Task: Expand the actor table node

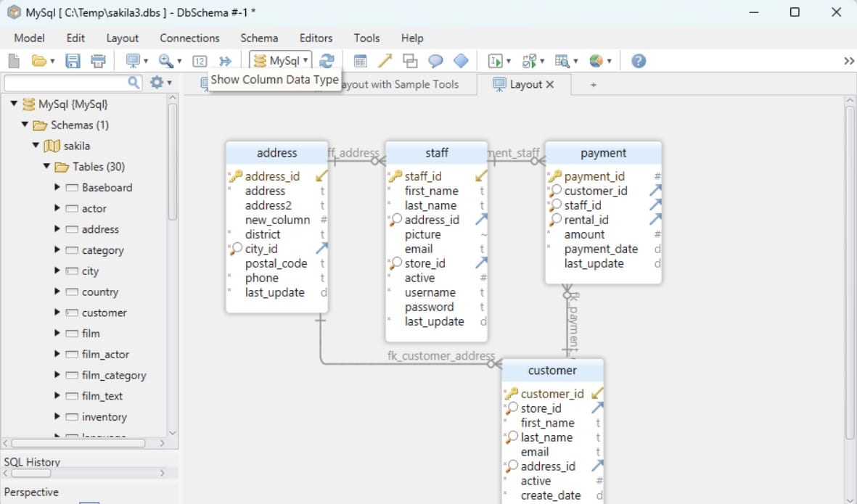Action: click(57, 208)
